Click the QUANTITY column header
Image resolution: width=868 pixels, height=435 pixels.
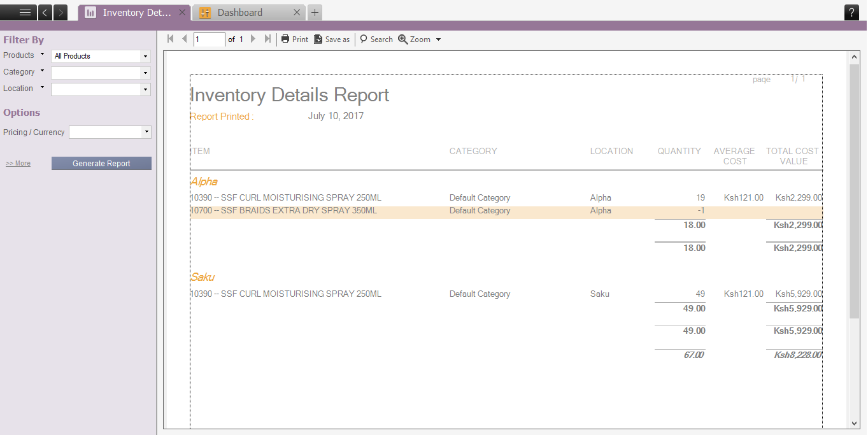(x=679, y=152)
